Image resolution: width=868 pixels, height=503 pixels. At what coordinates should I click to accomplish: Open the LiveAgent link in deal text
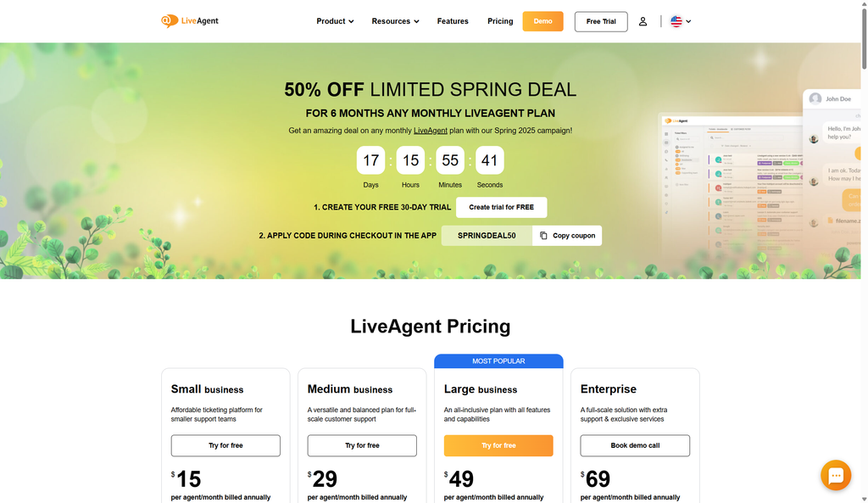[431, 131]
